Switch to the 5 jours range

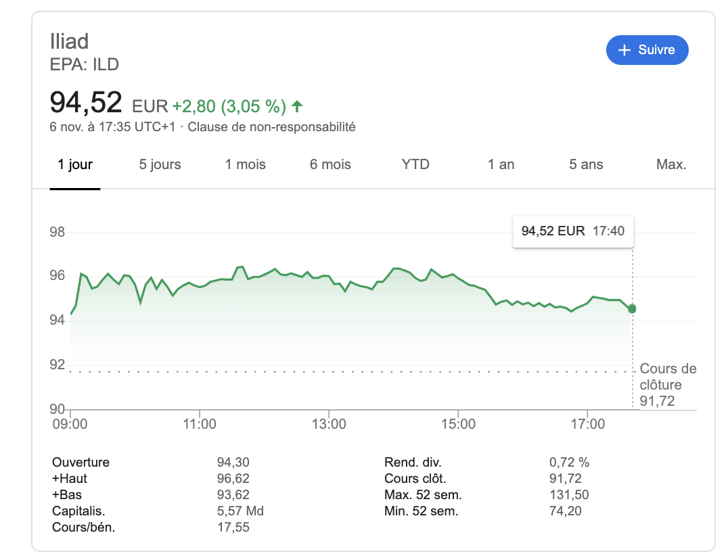(160, 164)
